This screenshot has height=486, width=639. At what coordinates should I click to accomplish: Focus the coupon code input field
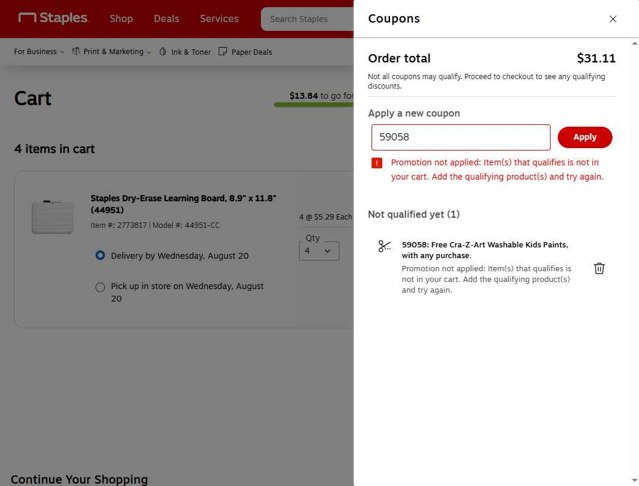click(x=461, y=137)
